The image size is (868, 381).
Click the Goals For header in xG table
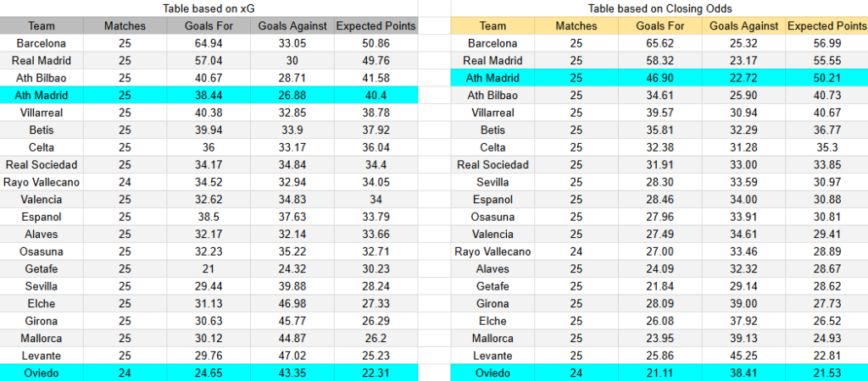(209, 26)
